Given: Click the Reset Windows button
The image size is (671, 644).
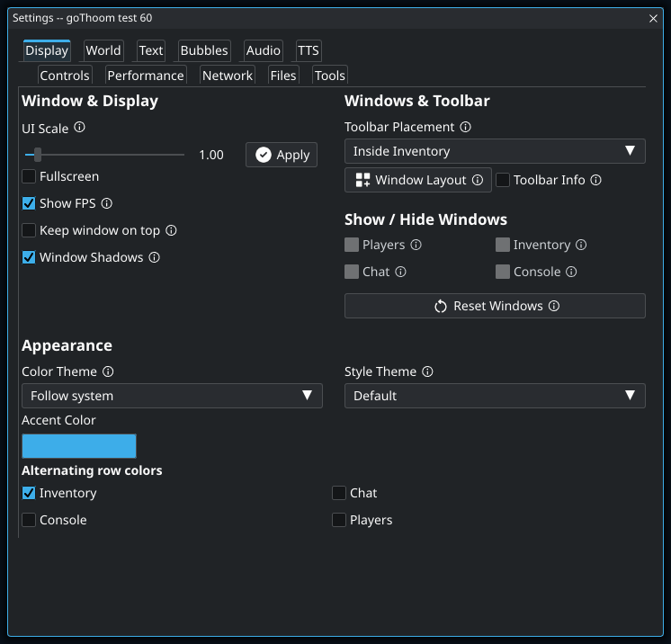Looking at the screenshot, I should [x=495, y=306].
